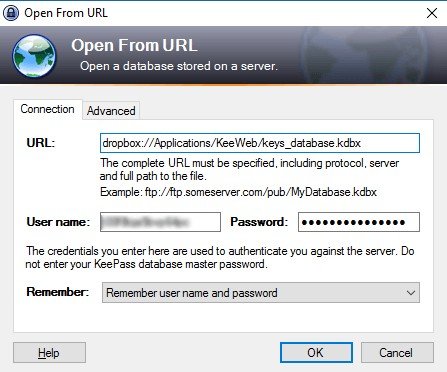The width and height of the screenshot is (447, 372).
Task: Select the Connection tab
Action: coord(47,109)
